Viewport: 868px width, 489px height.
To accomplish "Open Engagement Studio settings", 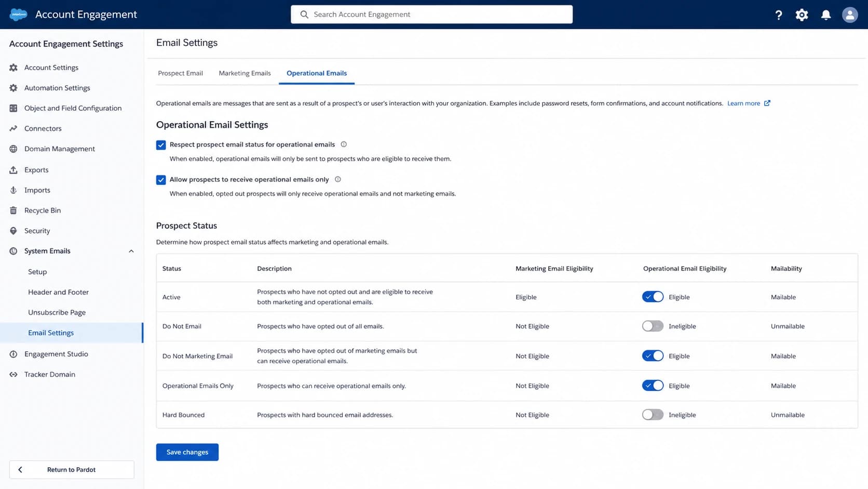I will 56,354.
